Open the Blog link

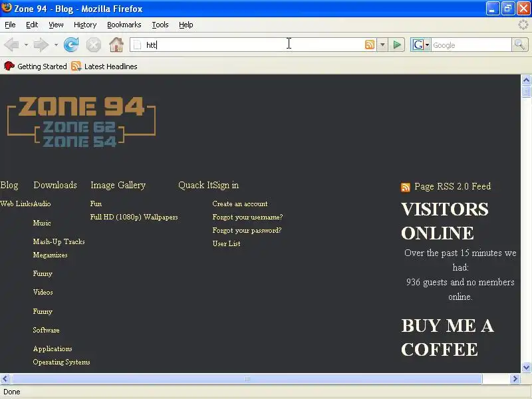pyautogui.click(x=9, y=186)
